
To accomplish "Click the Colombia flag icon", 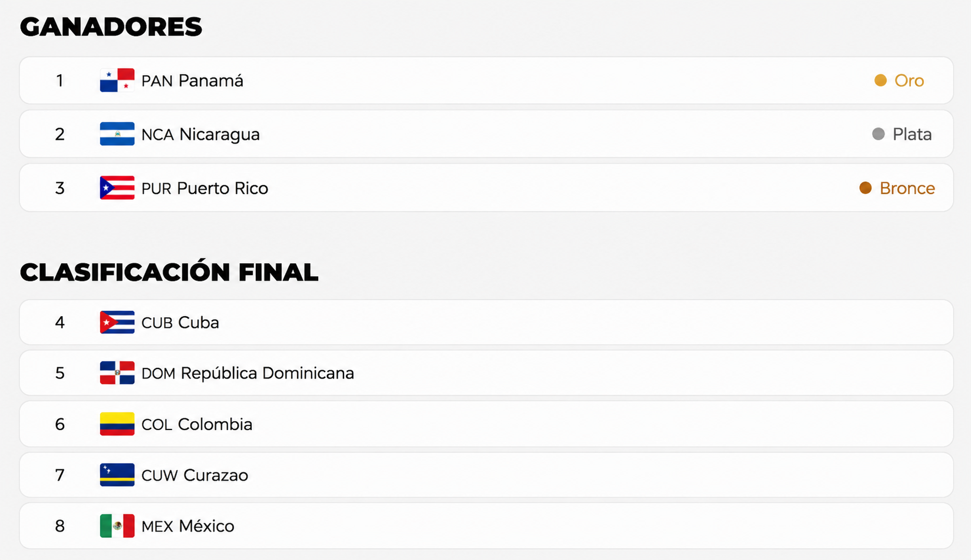I will (x=117, y=424).
